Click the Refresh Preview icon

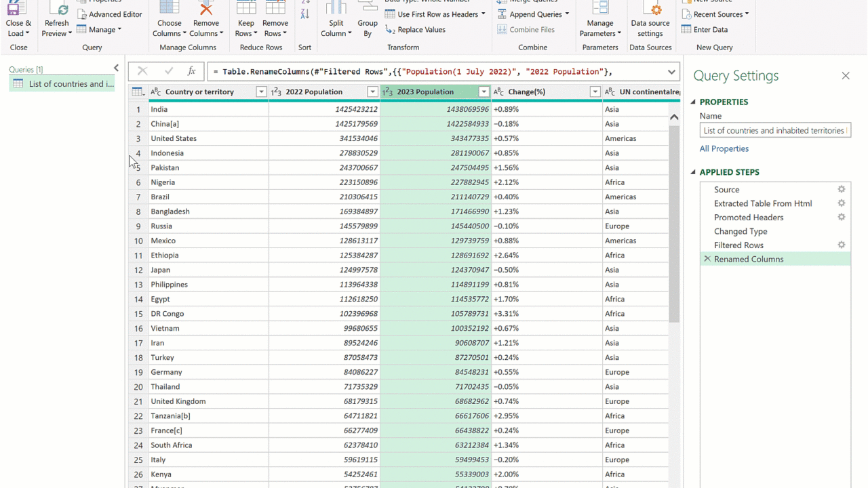[x=57, y=9]
